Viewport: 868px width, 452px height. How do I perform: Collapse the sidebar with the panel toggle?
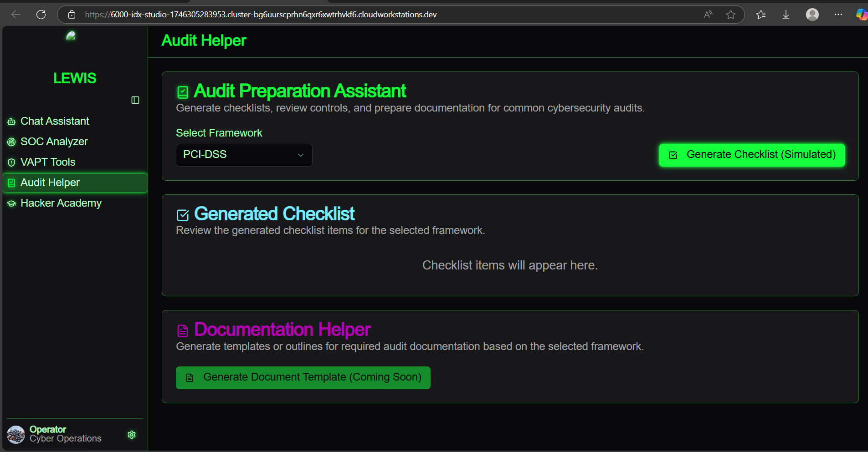135,100
